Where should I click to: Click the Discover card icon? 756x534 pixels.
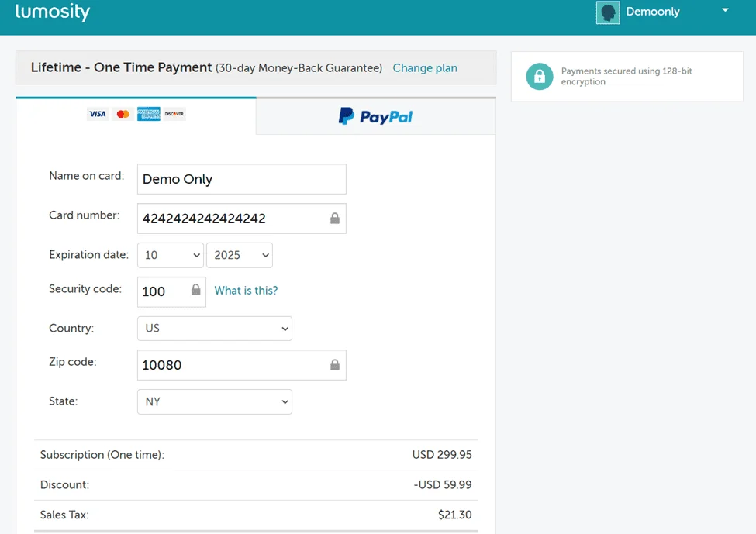(x=174, y=114)
